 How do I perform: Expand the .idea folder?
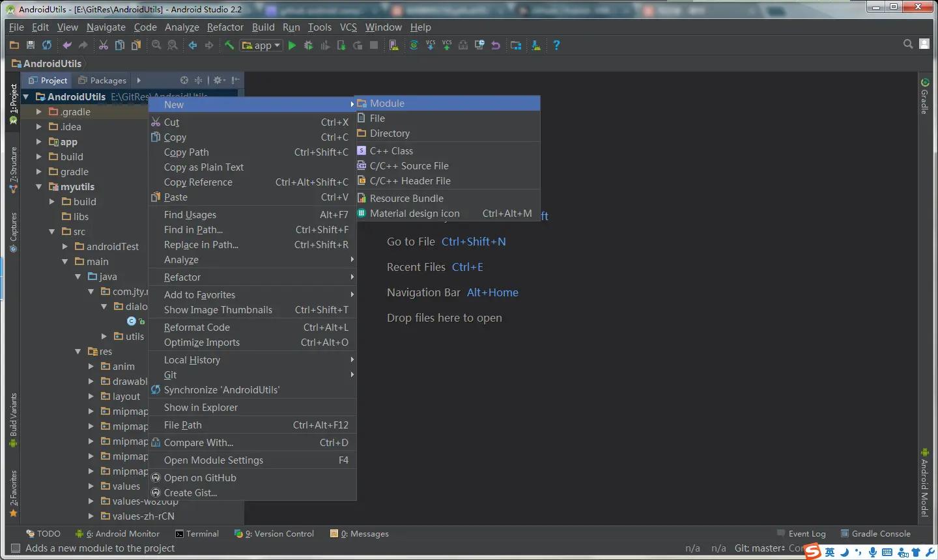(x=39, y=127)
